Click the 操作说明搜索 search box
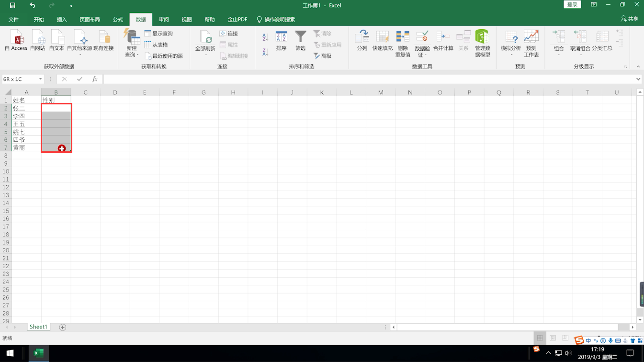Screen dimensions: 644x362 click(276, 20)
